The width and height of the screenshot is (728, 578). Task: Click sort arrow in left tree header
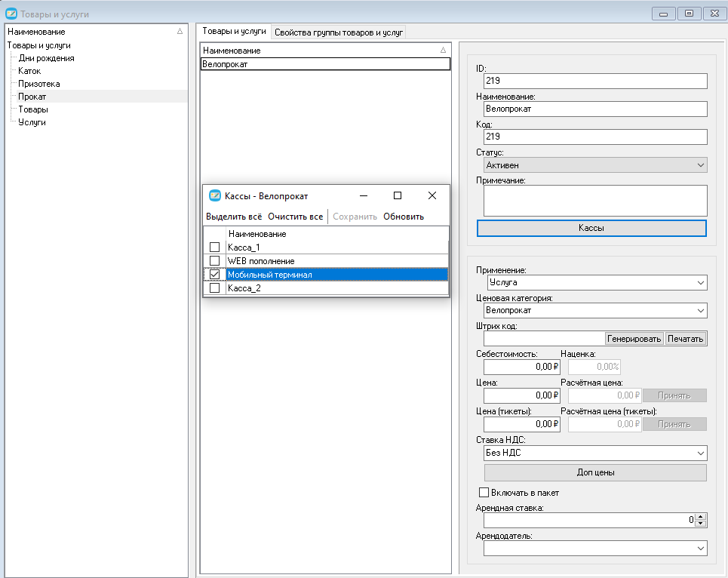[180, 32]
